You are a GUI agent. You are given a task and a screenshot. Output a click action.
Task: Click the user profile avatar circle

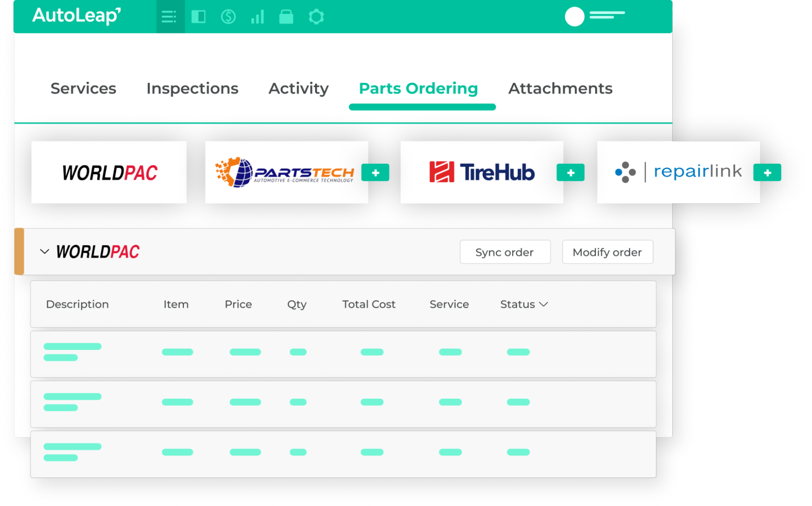[574, 17]
